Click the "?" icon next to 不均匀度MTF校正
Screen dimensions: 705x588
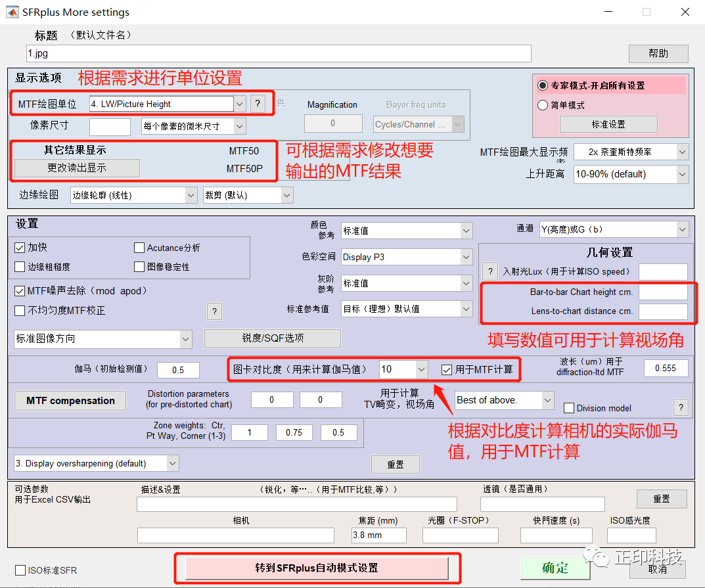pyautogui.click(x=215, y=311)
